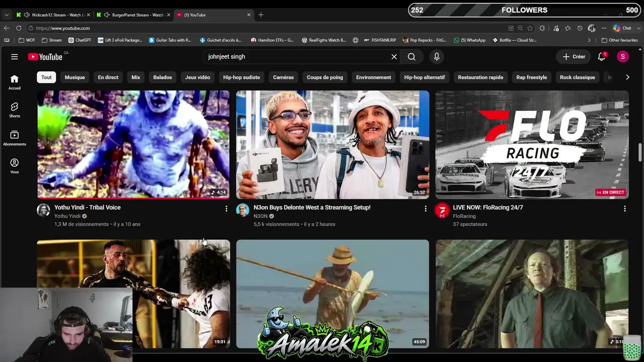Select the Musique filter chip
The height and width of the screenshot is (362, 644).
pos(75,77)
